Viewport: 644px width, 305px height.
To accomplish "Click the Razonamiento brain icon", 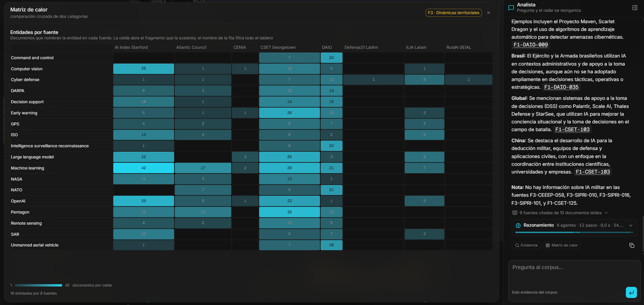I will click(518, 225).
